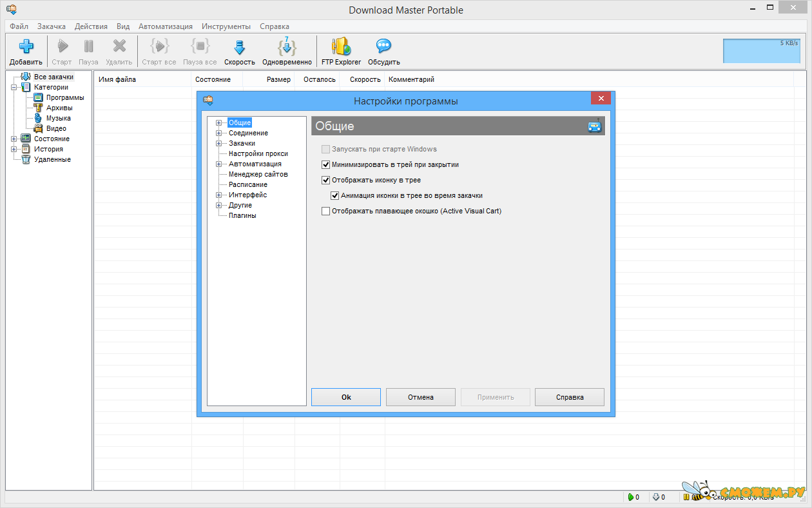This screenshot has height=508, width=812.
Task: Select Удаленные in the sidebar tree
Action: click(x=52, y=160)
